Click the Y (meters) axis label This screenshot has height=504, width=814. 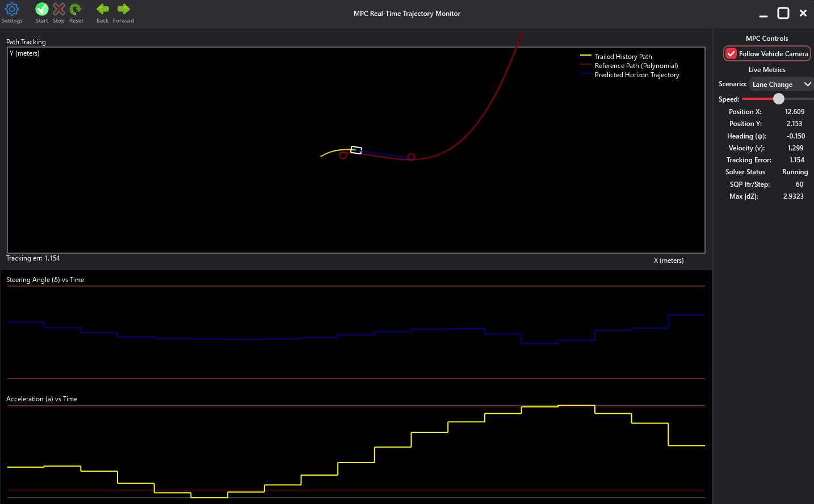point(24,53)
